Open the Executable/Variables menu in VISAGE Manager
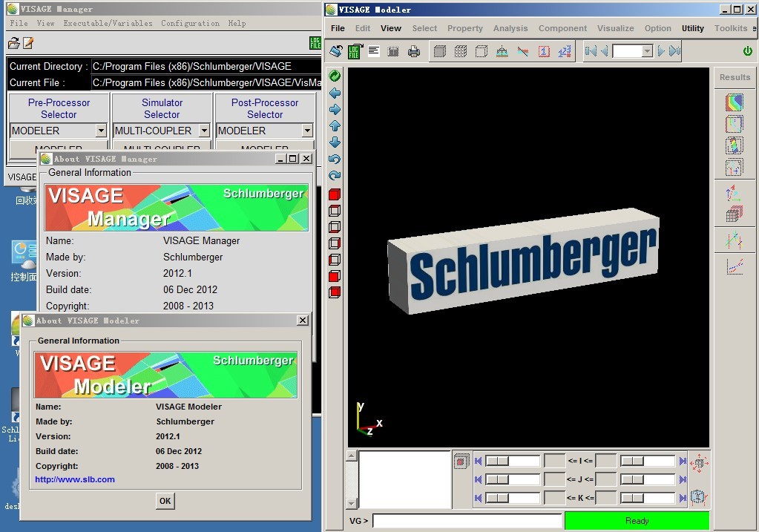 (x=108, y=23)
